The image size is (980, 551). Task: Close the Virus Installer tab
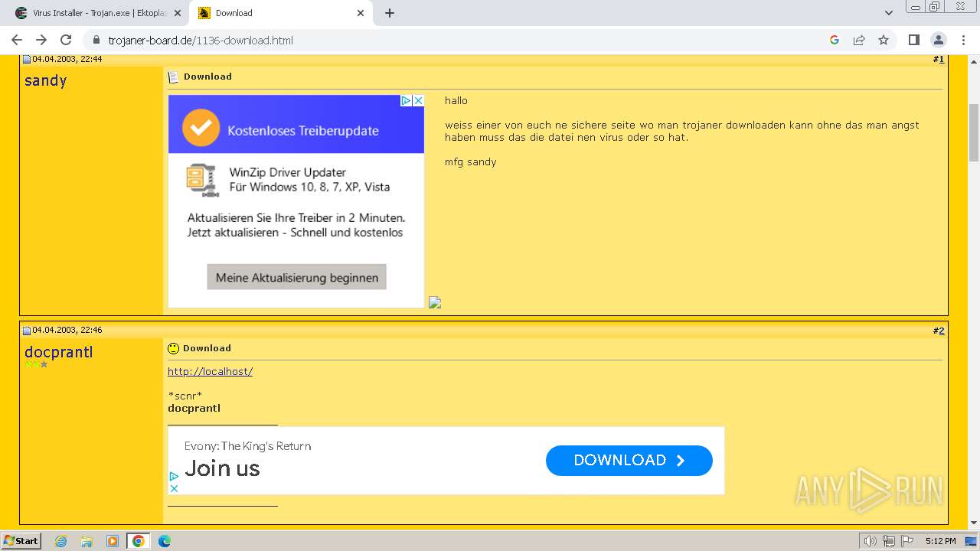coord(178,13)
